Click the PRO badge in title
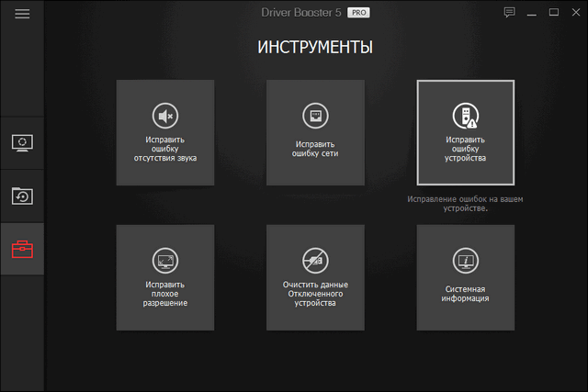Viewport: 588px width, 392px height. point(358,13)
